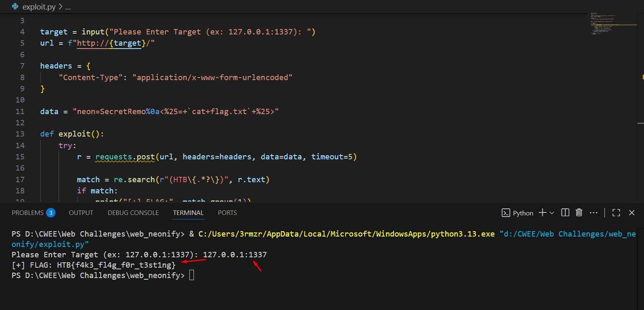Click the terminal cursor at the prompt
This screenshot has width=644, height=310.
point(191,276)
